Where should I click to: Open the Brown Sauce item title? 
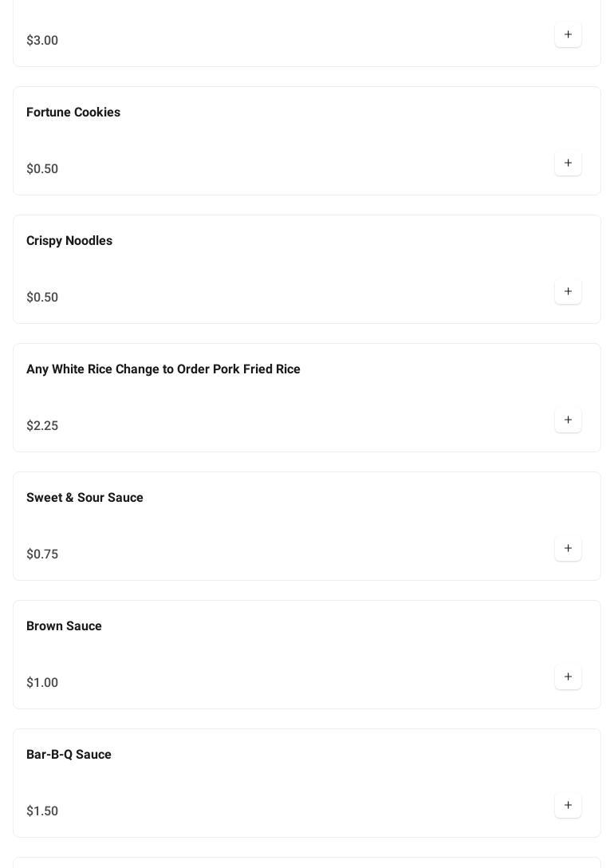64,626
